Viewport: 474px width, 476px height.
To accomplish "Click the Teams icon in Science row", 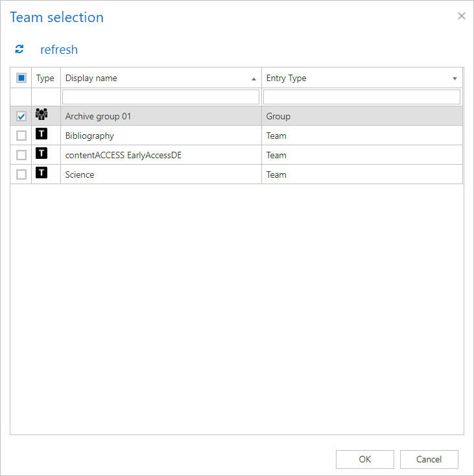I will click(41, 174).
